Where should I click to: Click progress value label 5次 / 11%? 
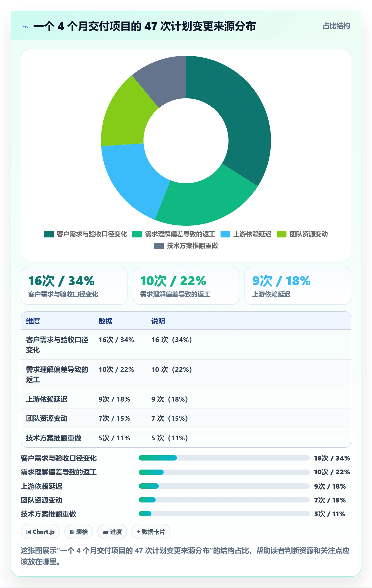click(x=329, y=514)
